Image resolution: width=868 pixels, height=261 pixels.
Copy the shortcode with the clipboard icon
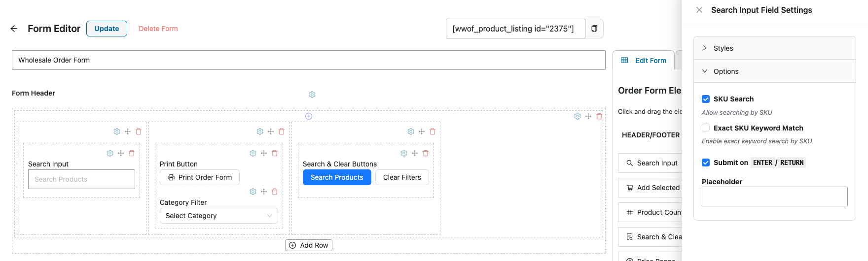point(594,29)
